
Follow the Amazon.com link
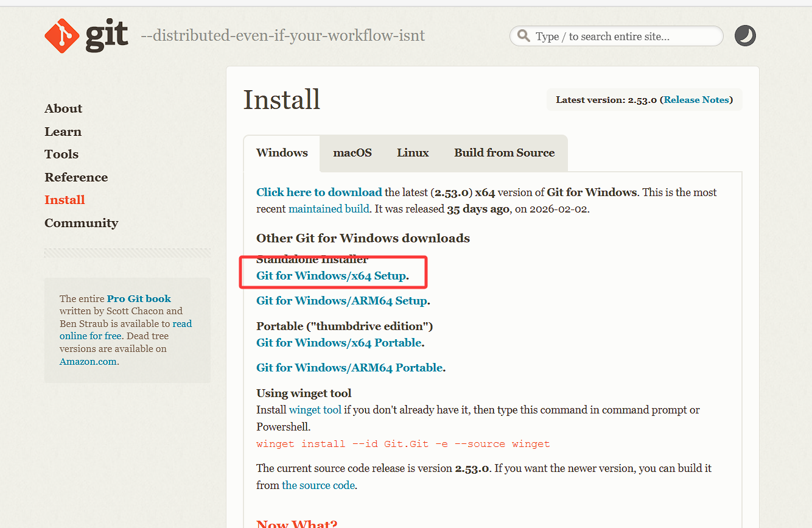88,361
